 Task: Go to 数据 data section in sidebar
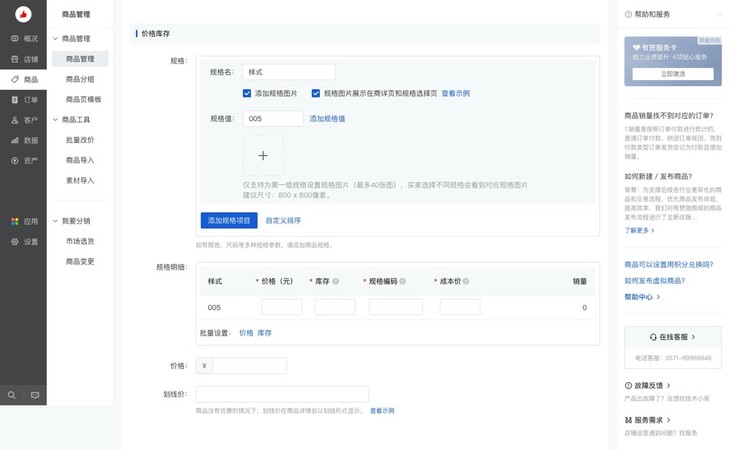[24, 140]
